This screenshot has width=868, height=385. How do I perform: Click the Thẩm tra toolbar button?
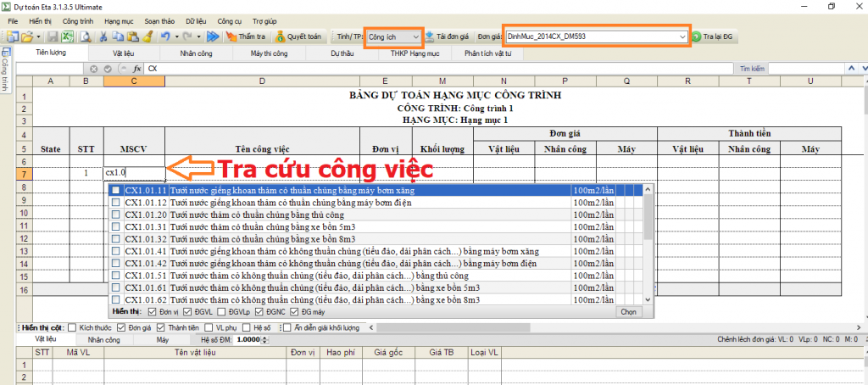click(246, 36)
